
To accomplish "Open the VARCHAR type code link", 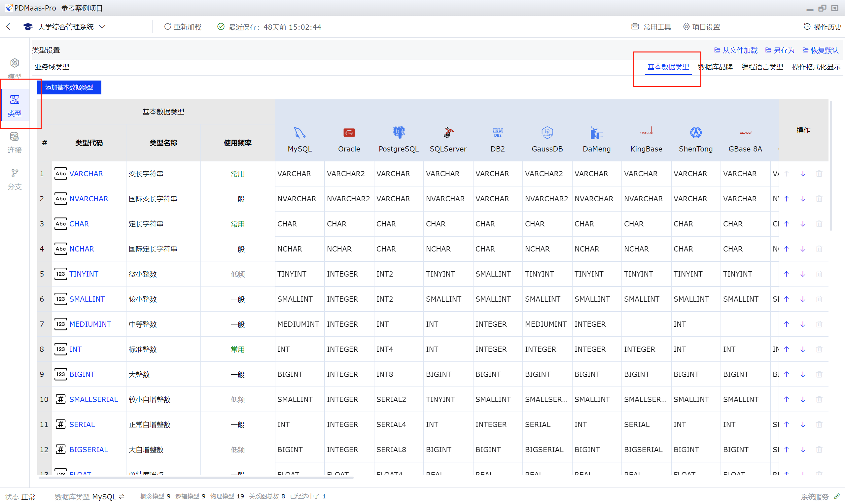I will [x=86, y=174].
